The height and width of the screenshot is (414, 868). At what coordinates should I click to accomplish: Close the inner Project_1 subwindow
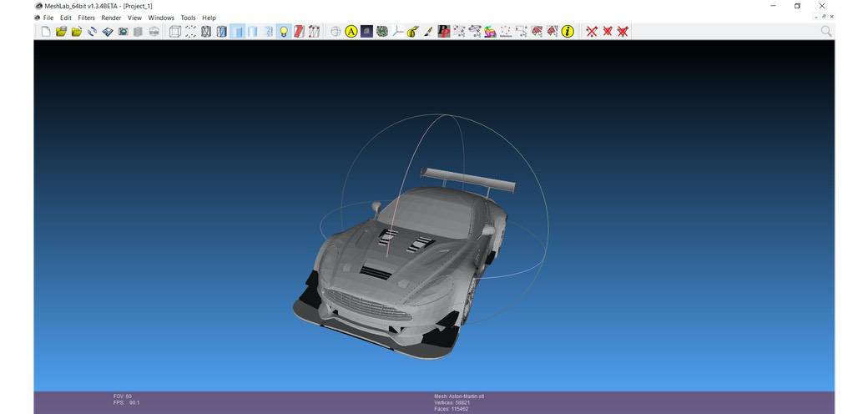point(831,17)
